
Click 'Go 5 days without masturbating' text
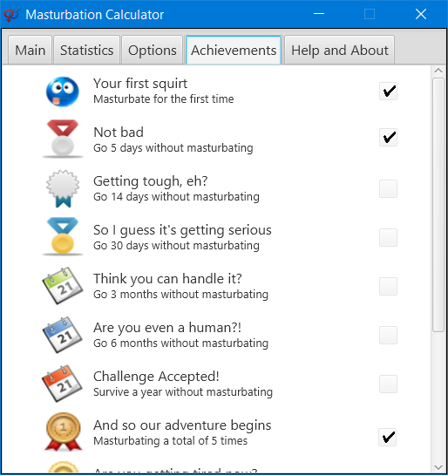coord(173,148)
